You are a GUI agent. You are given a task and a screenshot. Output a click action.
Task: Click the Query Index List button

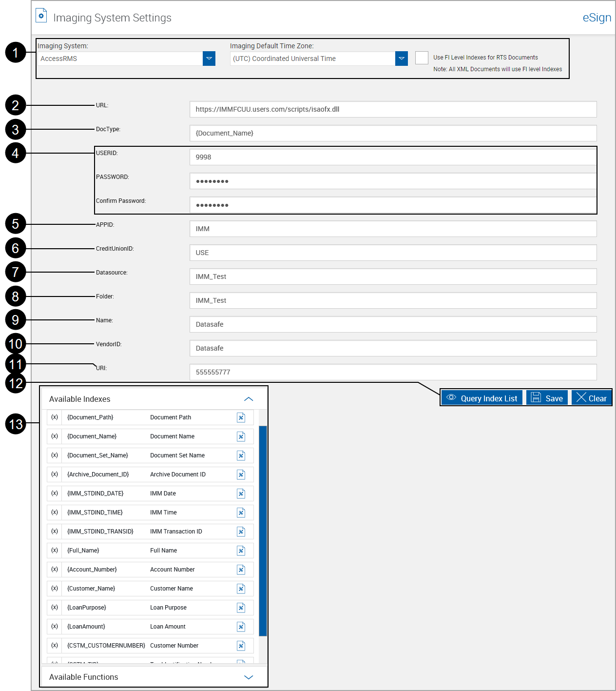pyautogui.click(x=482, y=398)
